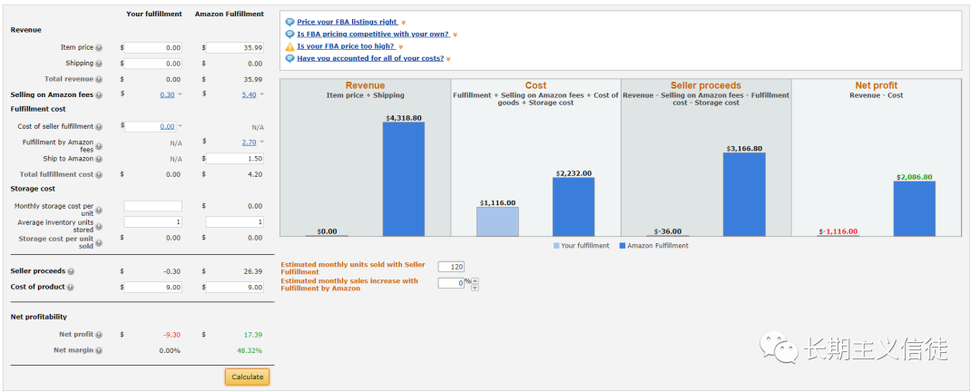Open the 'Price your FBA listings right' link
This screenshot has height=392, width=980.
tap(347, 22)
